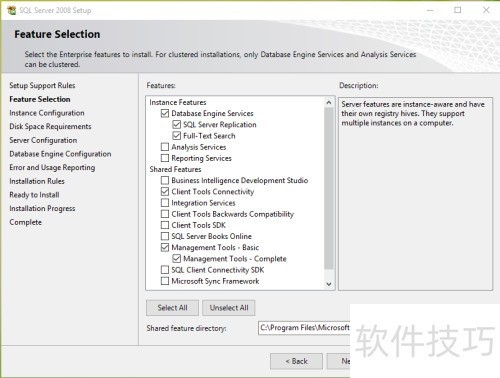Click the Feature Selection step
Image resolution: width=500 pixels, height=378 pixels.
(x=40, y=99)
